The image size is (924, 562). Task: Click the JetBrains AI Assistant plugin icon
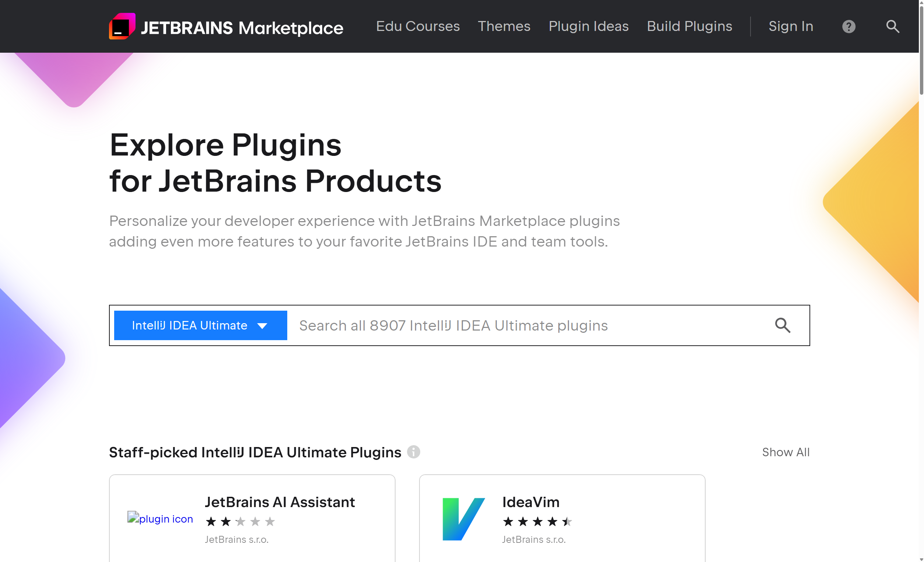click(x=160, y=519)
